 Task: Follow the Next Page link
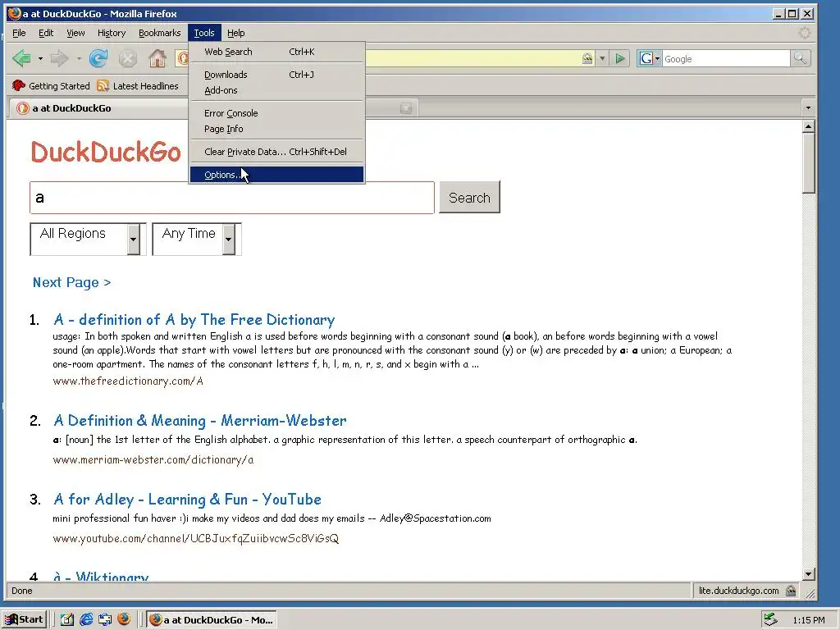(x=72, y=282)
